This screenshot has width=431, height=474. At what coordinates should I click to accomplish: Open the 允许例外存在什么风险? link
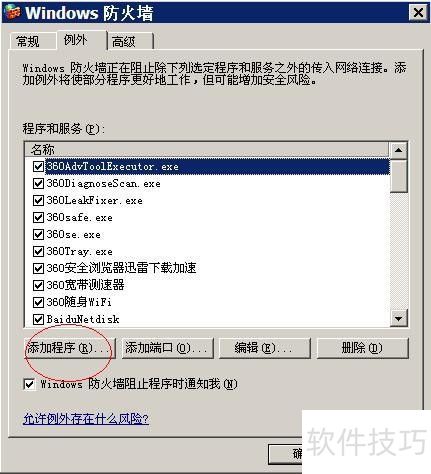pos(86,419)
